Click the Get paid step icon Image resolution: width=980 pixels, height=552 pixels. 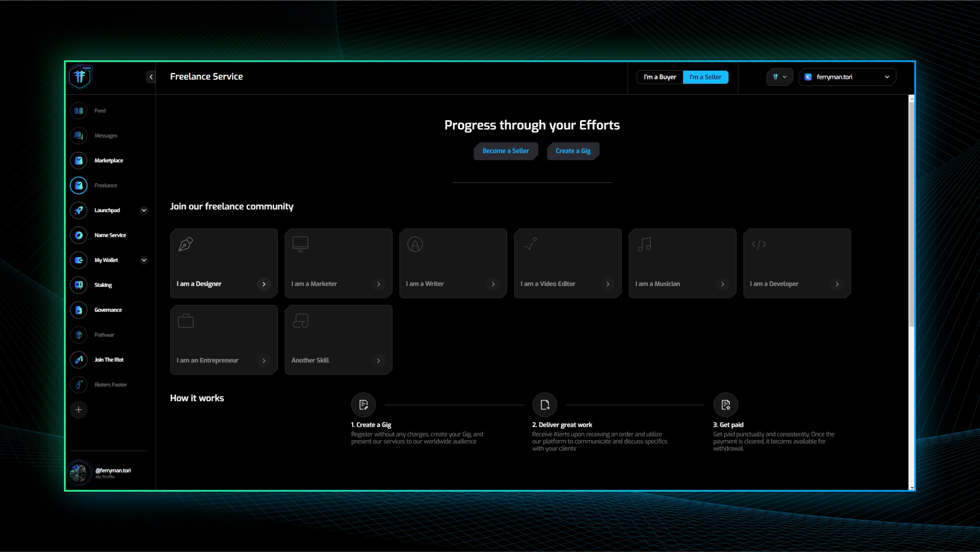726,405
